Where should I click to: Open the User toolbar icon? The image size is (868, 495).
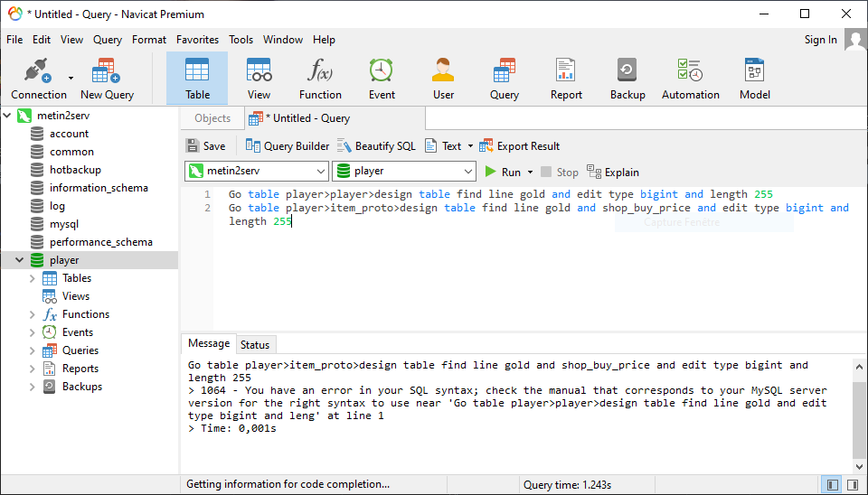(x=443, y=79)
